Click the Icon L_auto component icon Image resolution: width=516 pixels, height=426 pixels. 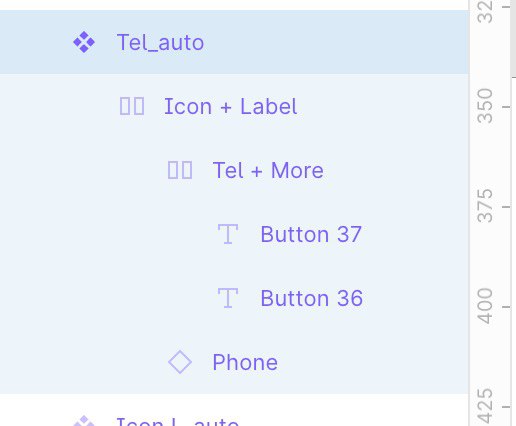pos(84,421)
